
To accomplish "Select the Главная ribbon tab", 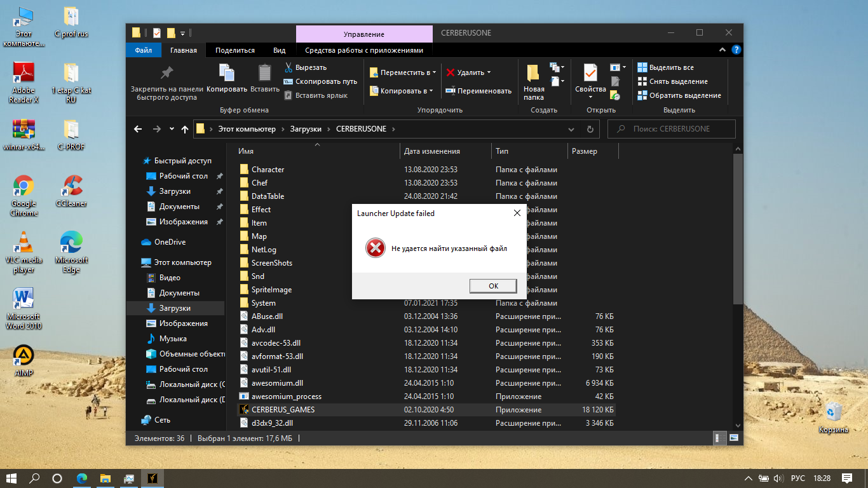I will [x=184, y=50].
